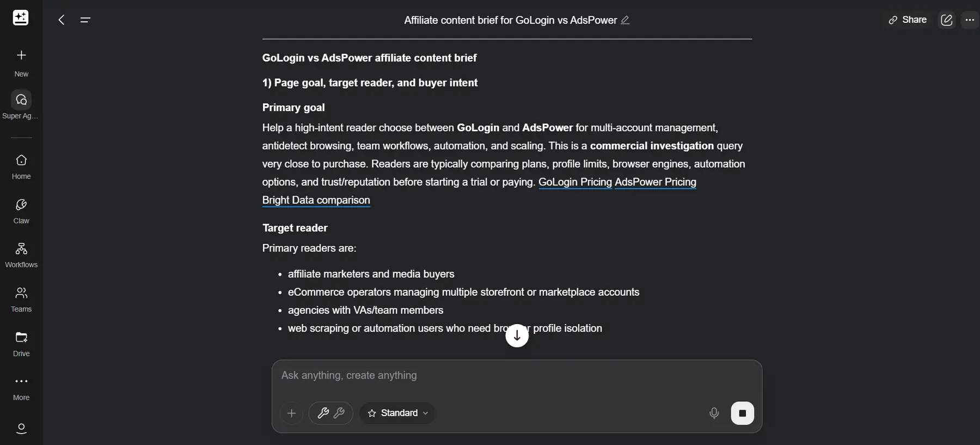Screen dimensions: 980x445
Task: Stop the response generation
Action: 742,413
